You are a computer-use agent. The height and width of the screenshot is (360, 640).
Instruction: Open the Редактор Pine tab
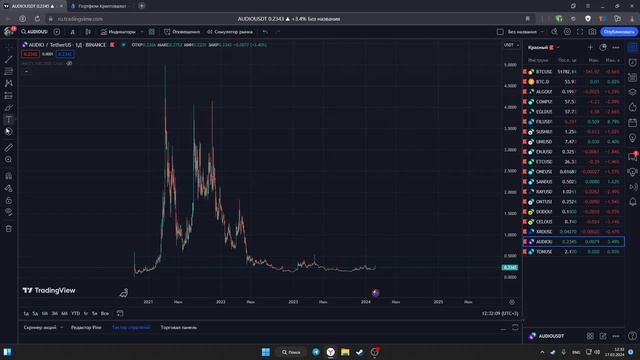(86, 327)
